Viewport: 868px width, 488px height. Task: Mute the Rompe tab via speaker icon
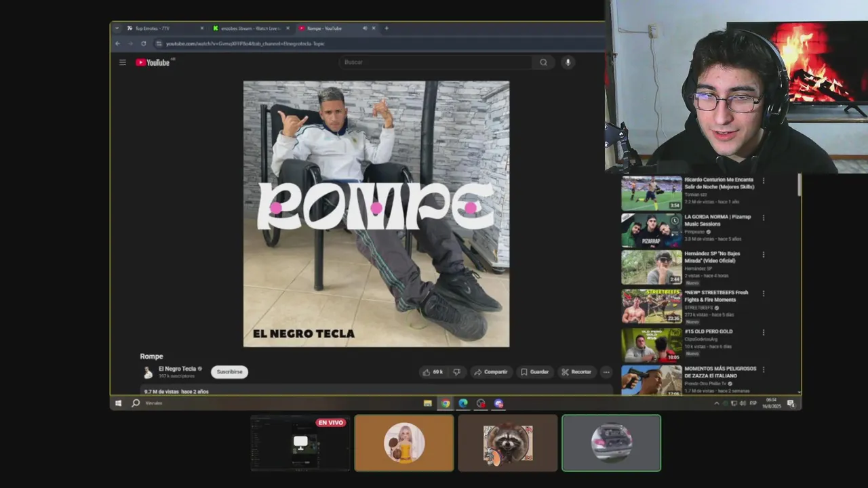tap(365, 28)
